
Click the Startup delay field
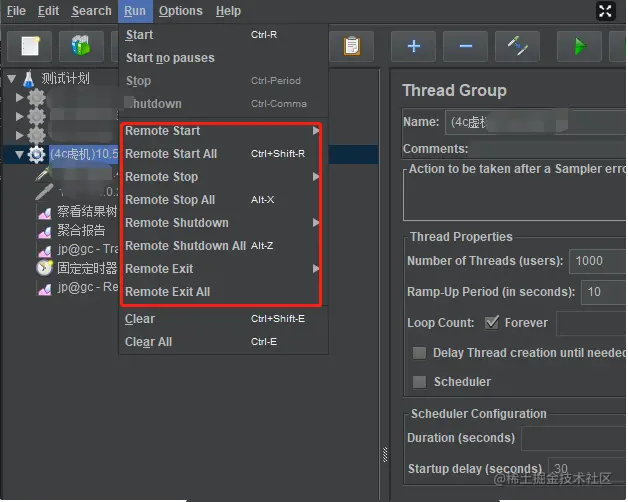point(588,468)
